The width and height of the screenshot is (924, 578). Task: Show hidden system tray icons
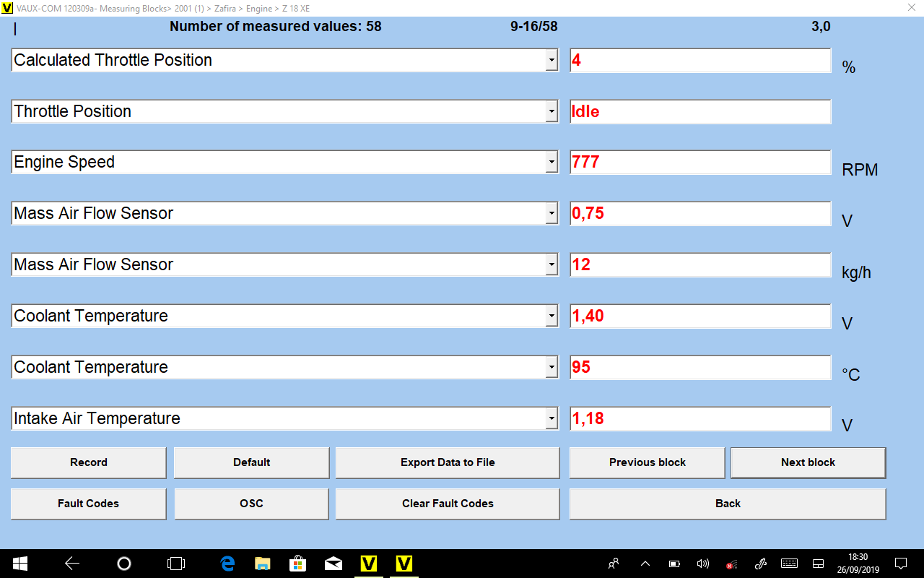pyautogui.click(x=645, y=564)
